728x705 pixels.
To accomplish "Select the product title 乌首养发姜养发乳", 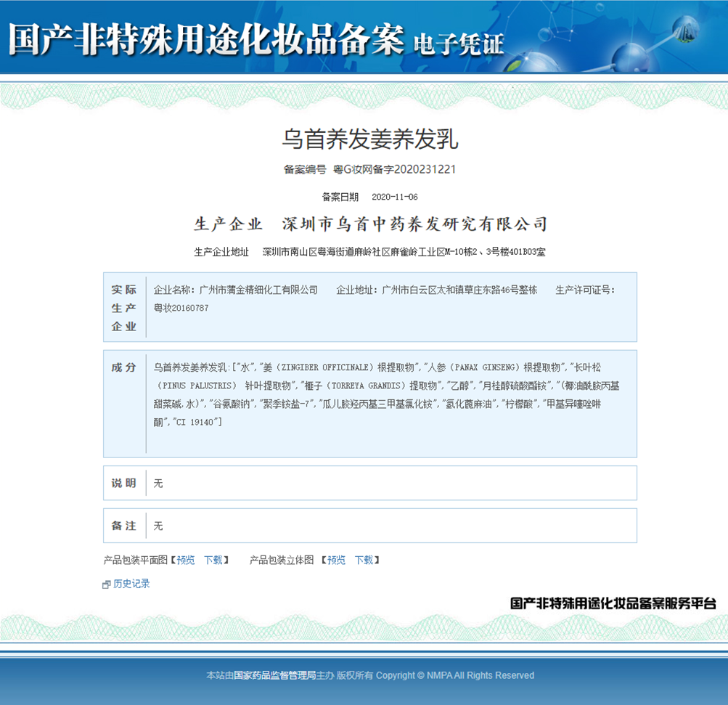I will 370,139.
